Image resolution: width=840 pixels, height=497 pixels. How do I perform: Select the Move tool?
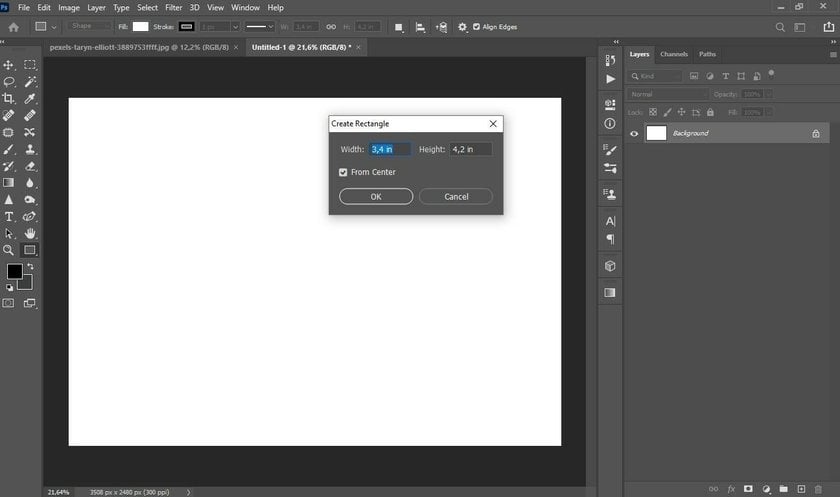9,65
